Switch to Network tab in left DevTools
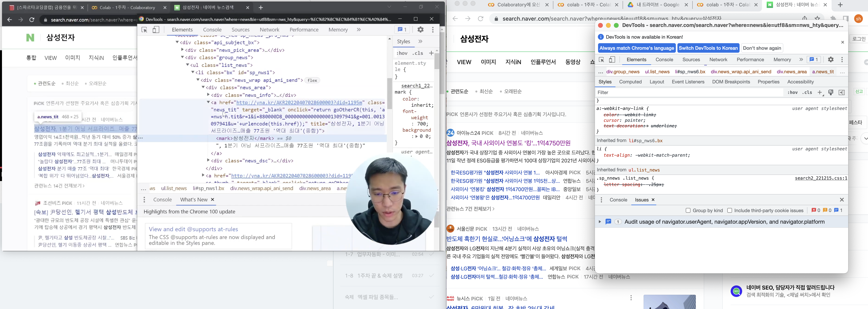868x309 pixels. tap(269, 30)
